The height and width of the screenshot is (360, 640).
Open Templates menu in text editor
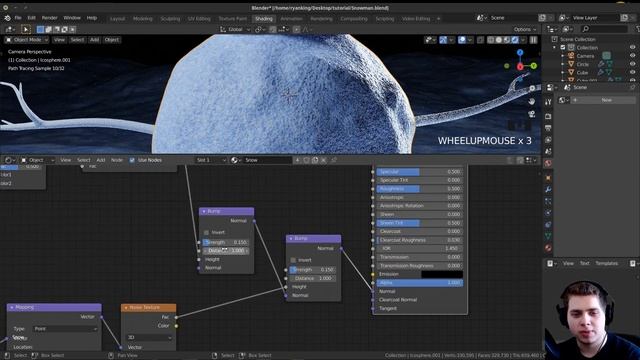coord(607,263)
